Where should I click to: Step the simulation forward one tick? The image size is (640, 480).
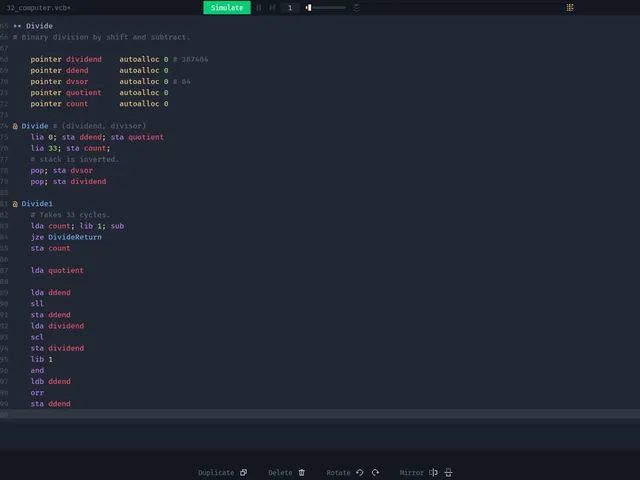point(272,7)
